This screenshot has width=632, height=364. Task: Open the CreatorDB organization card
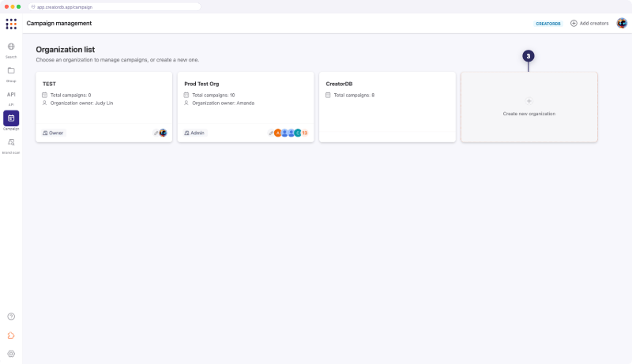[x=387, y=107]
